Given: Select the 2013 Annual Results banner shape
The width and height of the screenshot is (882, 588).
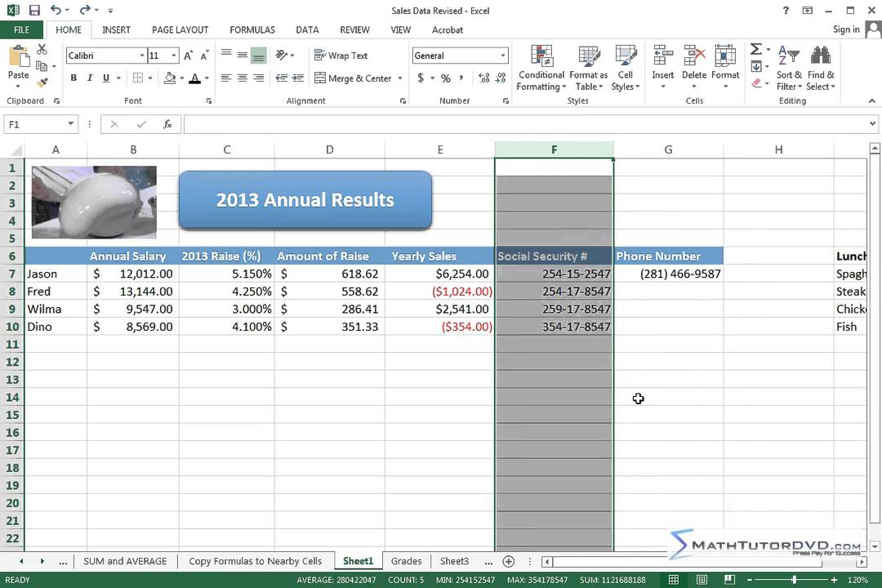Looking at the screenshot, I should (305, 200).
